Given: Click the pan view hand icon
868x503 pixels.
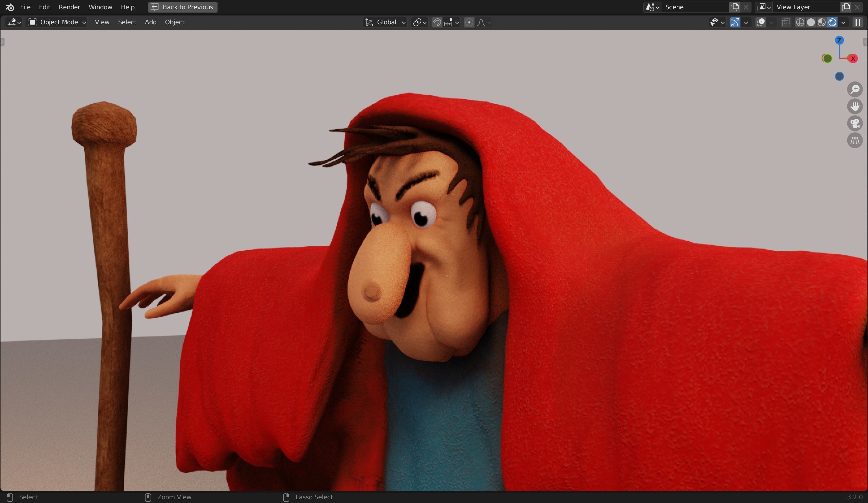Looking at the screenshot, I should pos(854,106).
